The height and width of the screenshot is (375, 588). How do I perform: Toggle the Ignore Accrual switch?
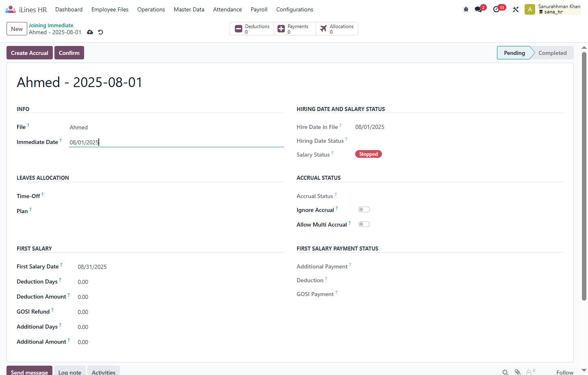tap(364, 209)
